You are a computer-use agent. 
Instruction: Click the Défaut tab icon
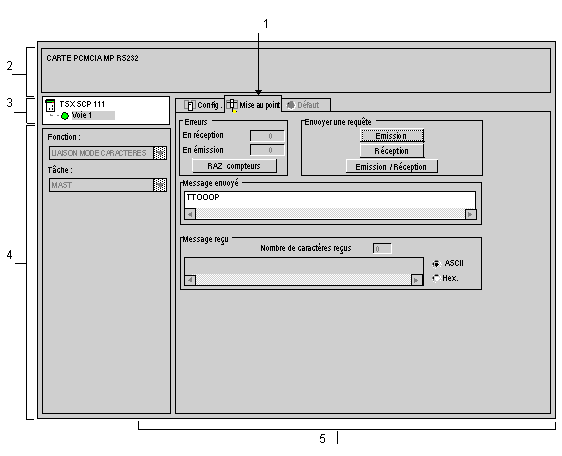pos(291,105)
